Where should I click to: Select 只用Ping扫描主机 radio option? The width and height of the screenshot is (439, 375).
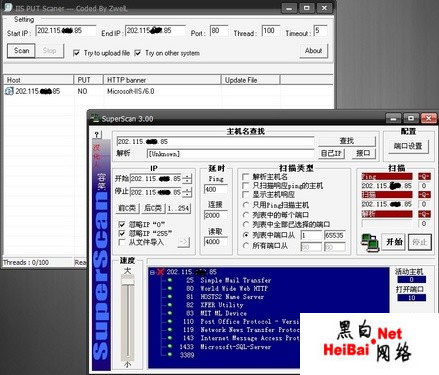[246, 205]
